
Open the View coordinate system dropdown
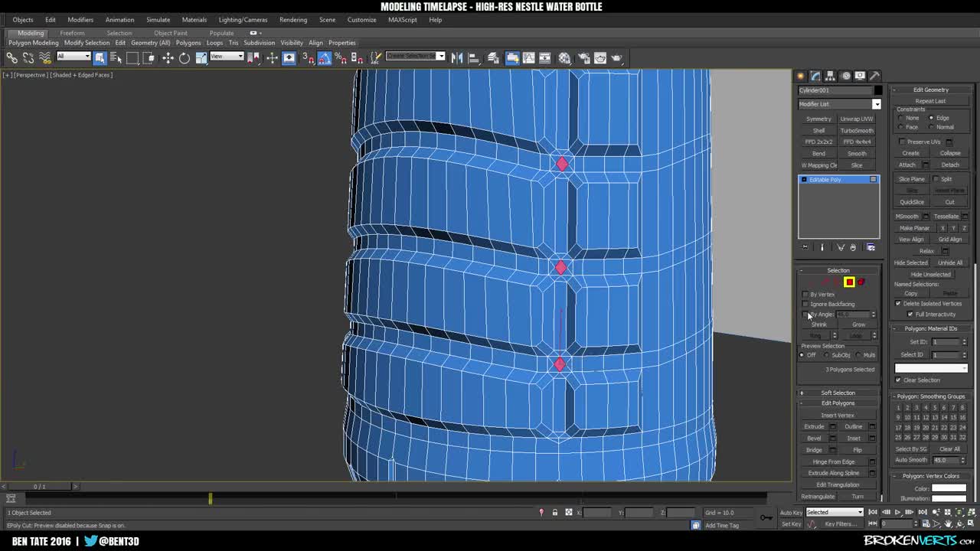227,57
